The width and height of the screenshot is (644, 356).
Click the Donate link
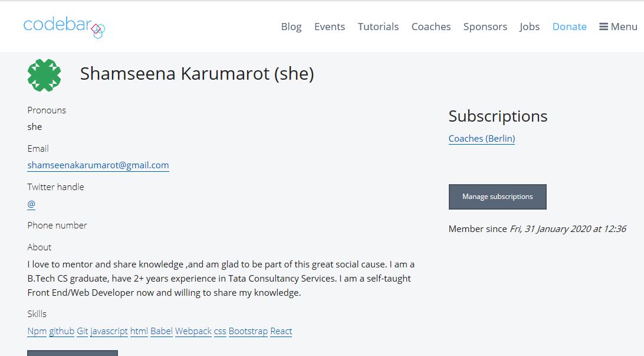pyautogui.click(x=569, y=27)
